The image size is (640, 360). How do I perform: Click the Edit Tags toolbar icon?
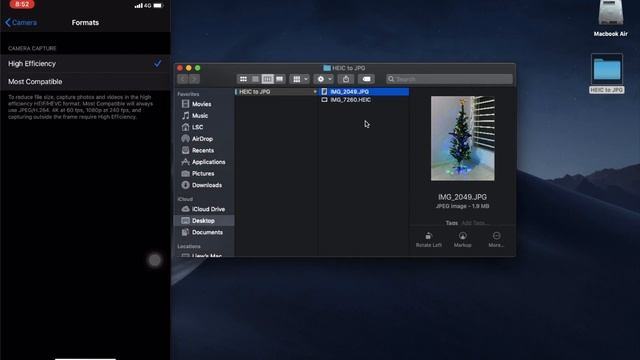[x=367, y=79]
